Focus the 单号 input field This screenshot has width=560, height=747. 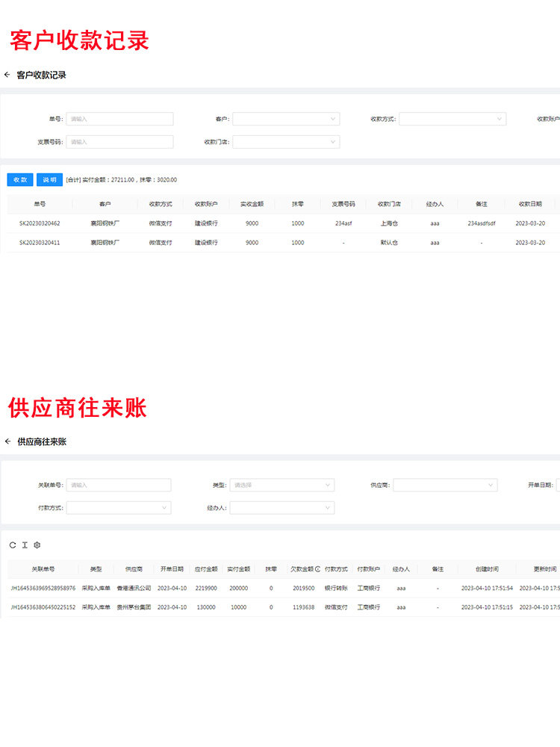119,119
